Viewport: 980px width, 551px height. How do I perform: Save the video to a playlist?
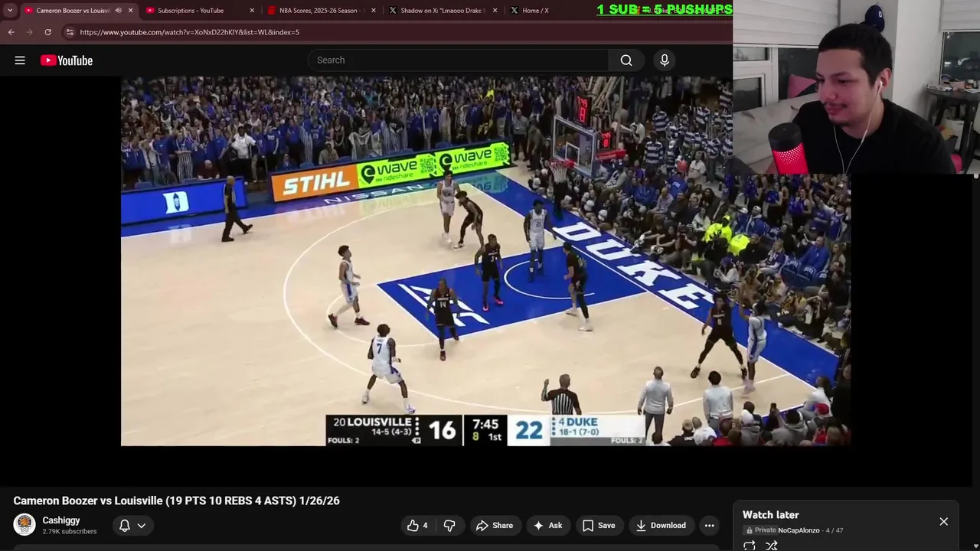pyautogui.click(x=599, y=526)
